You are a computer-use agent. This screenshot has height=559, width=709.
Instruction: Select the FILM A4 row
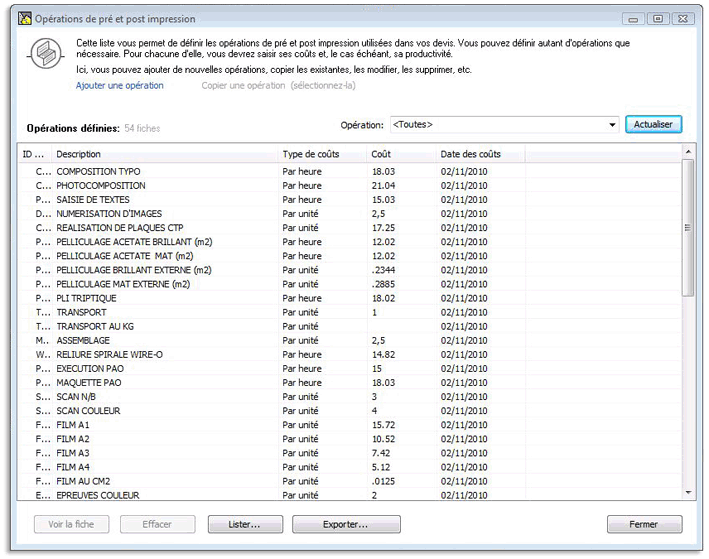[x=350, y=467]
